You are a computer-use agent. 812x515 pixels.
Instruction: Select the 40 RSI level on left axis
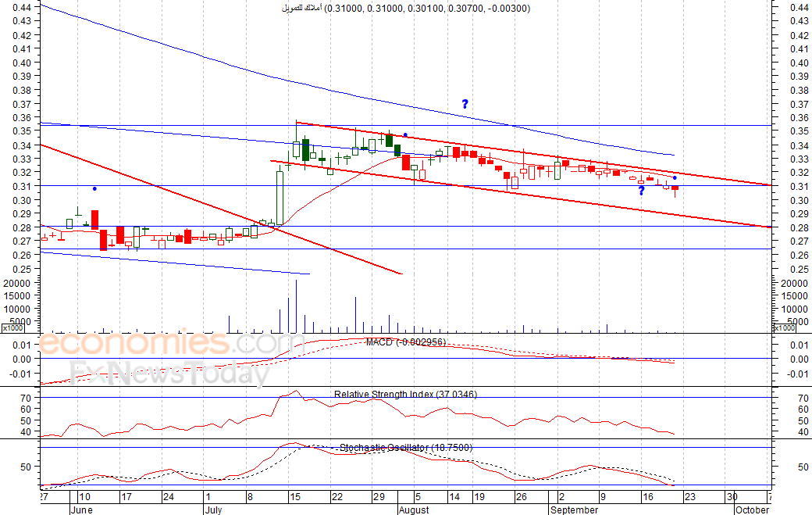tap(26, 431)
